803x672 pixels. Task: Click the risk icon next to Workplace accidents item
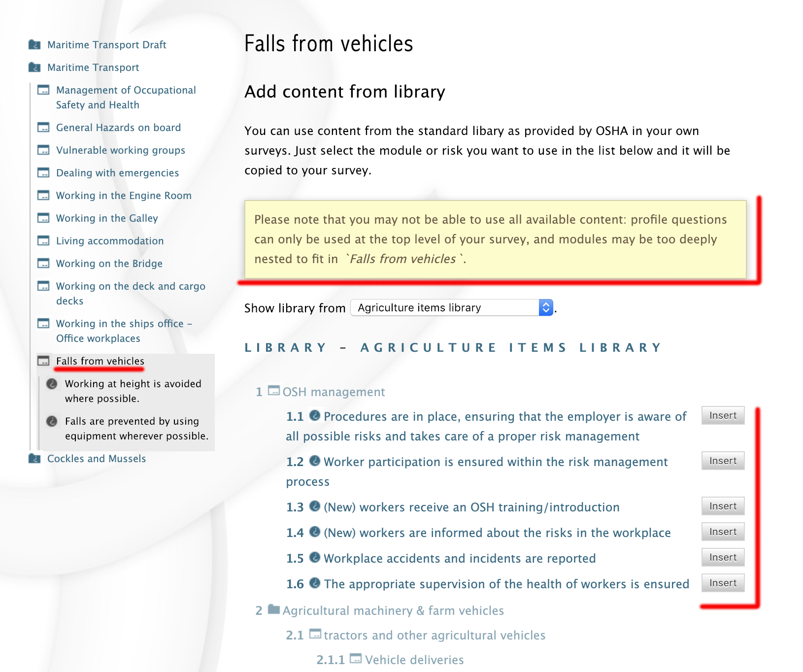[315, 558]
